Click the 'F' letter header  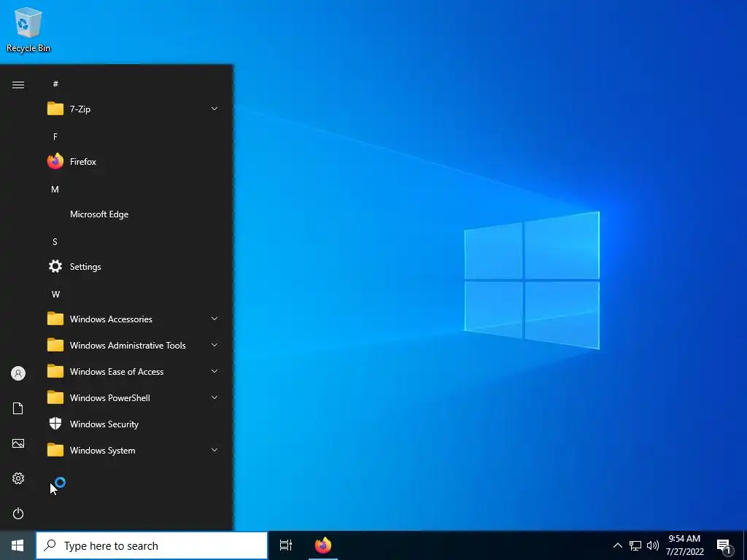55,136
